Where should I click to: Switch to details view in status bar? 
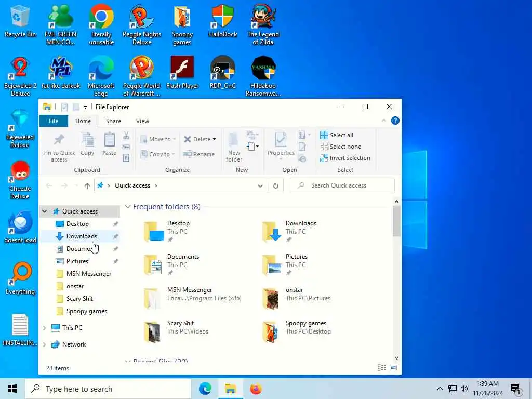click(x=382, y=367)
